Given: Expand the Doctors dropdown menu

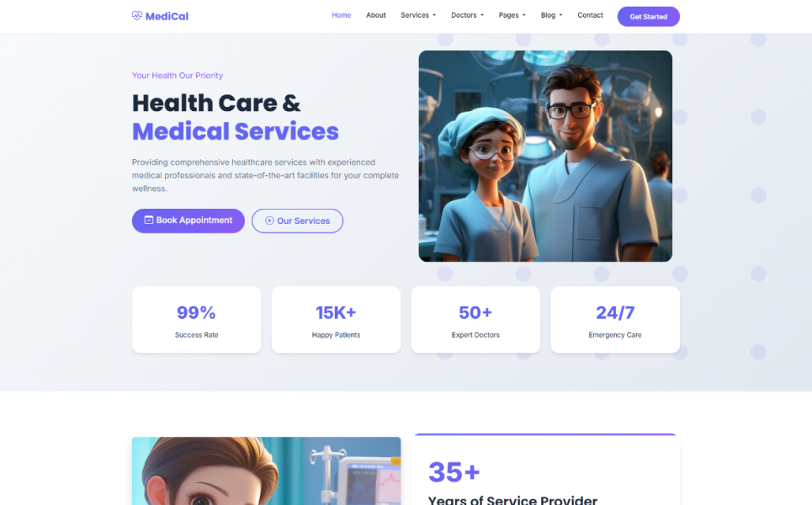Looking at the screenshot, I should [467, 15].
